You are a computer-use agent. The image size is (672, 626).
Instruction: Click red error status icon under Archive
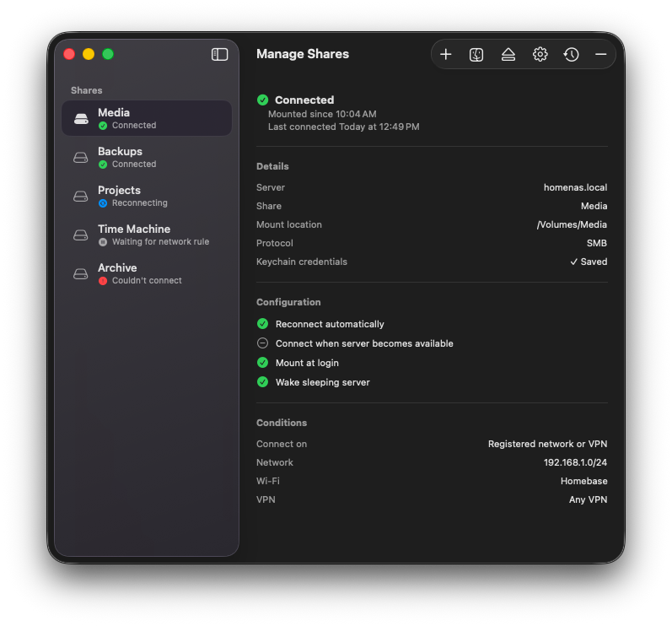pos(103,281)
